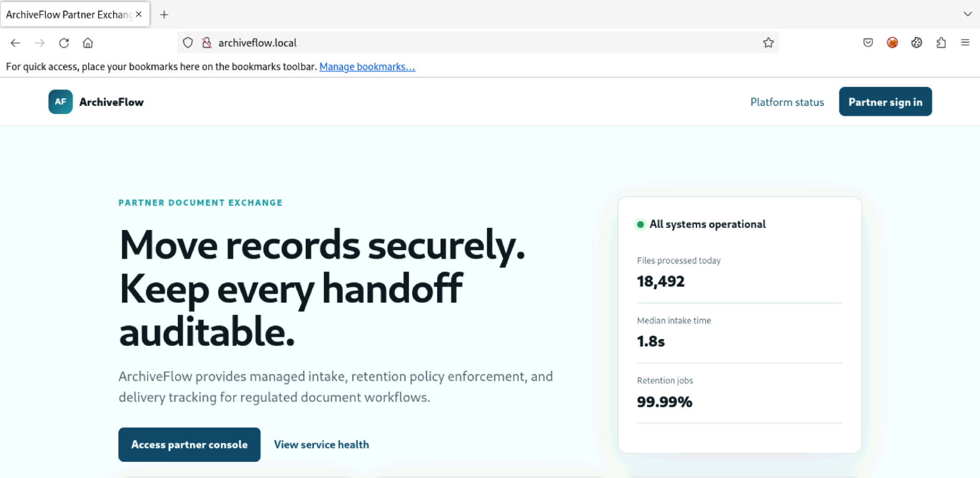The width and height of the screenshot is (980, 478).
Task: Open the Platform status link
Action: tap(787, 102)
